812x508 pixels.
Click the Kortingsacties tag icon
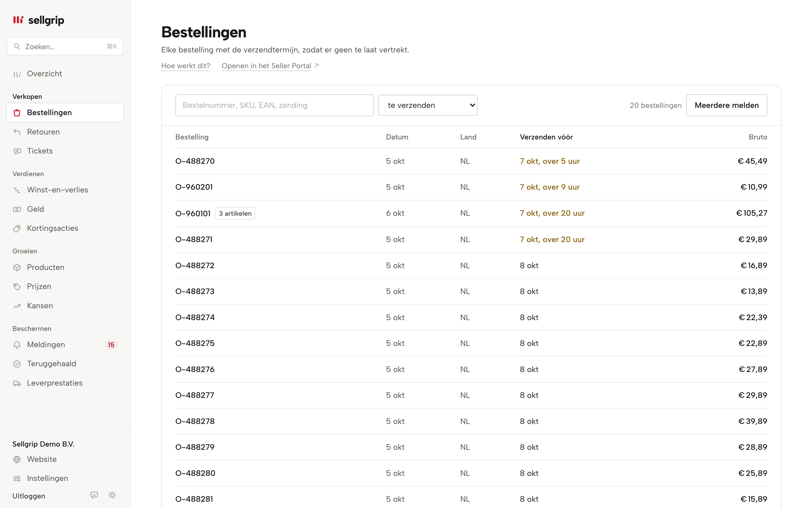[x=17, y=229]
